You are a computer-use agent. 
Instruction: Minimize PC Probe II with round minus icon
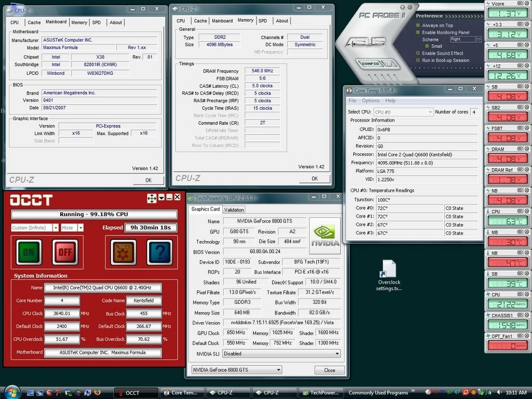point(403,7)
